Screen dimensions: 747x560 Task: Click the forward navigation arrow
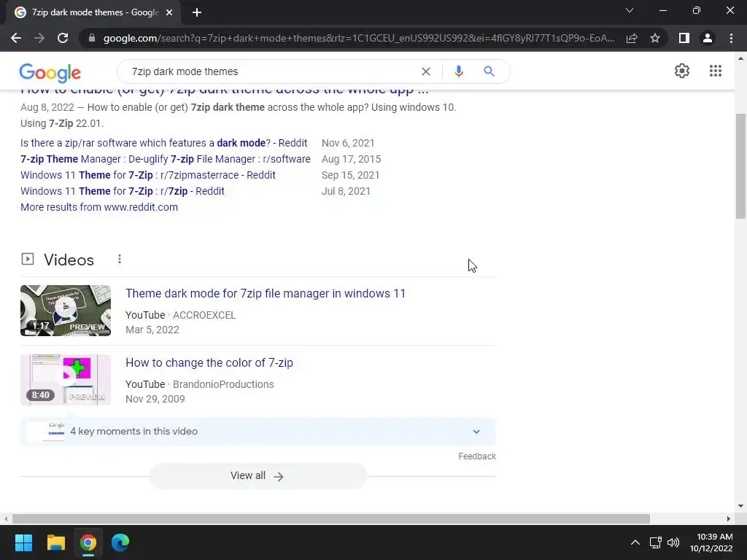(x=39, y=38)
